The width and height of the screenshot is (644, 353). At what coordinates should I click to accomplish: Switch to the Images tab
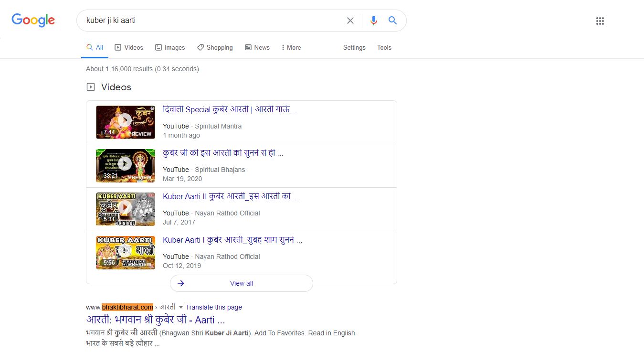click(x=170, y=47)
